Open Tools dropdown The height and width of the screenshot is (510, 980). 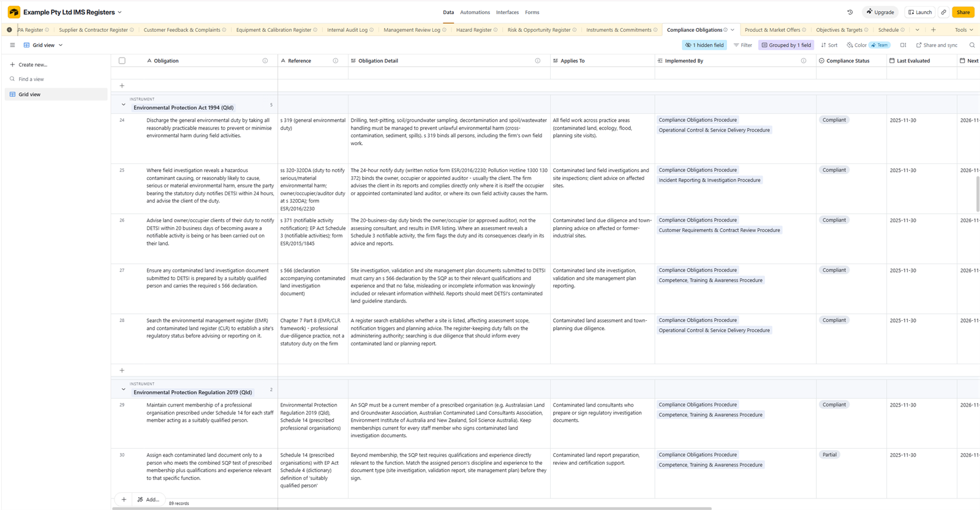(x=964, y=30)
